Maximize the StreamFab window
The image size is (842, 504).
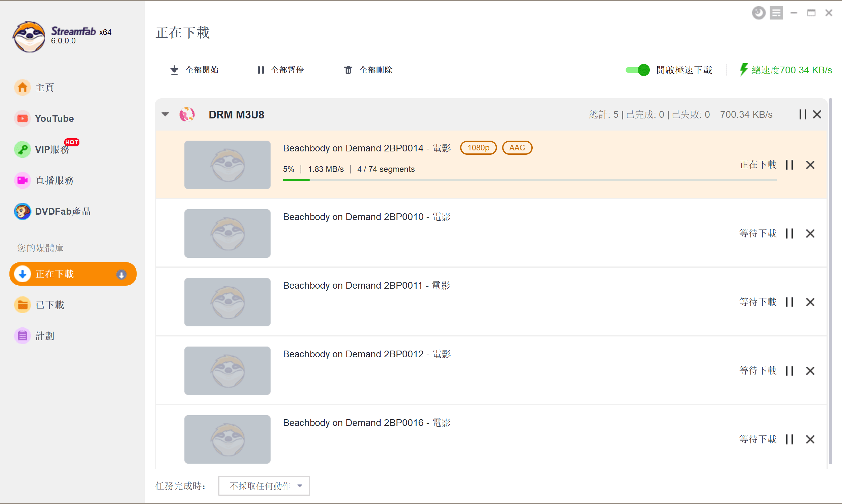click(x=811, y=13)
